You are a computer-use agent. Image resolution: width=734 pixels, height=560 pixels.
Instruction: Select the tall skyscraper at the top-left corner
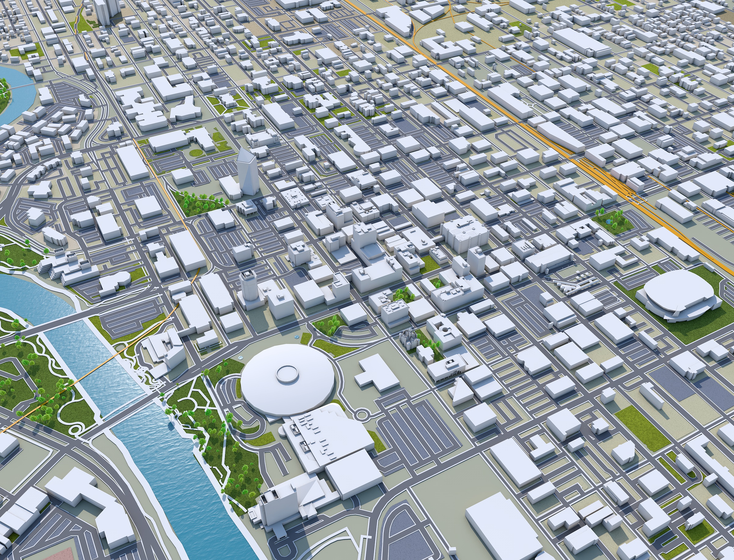point(102,12)
